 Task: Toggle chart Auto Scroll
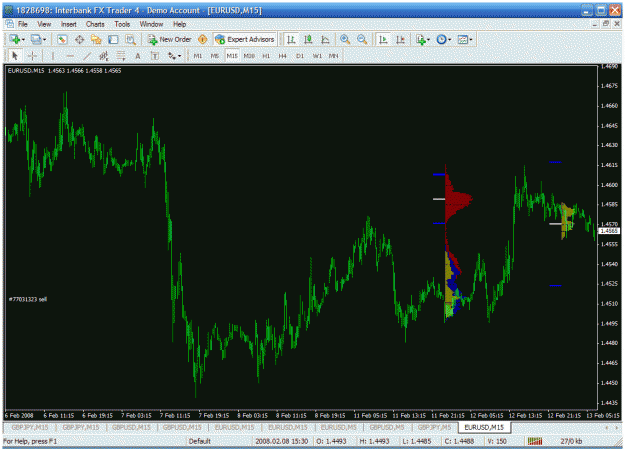click(383, 39)
